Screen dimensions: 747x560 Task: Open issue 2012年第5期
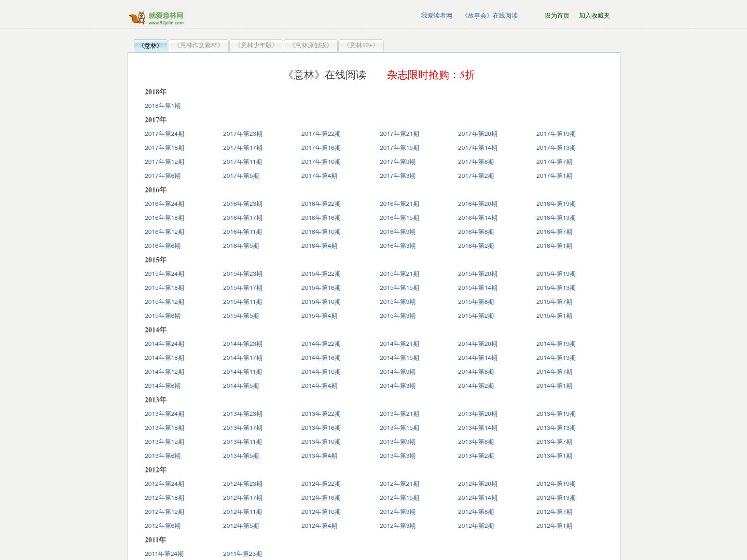241,526
